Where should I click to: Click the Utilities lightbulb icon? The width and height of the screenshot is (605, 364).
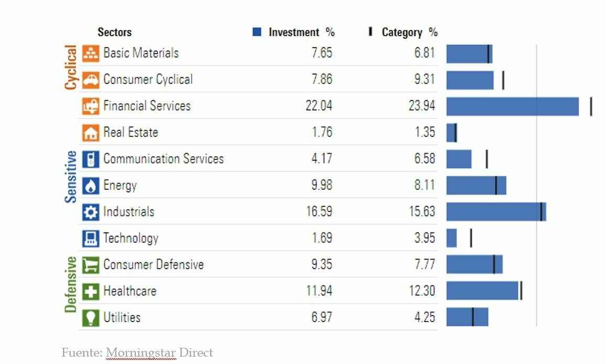coord(91,318)
